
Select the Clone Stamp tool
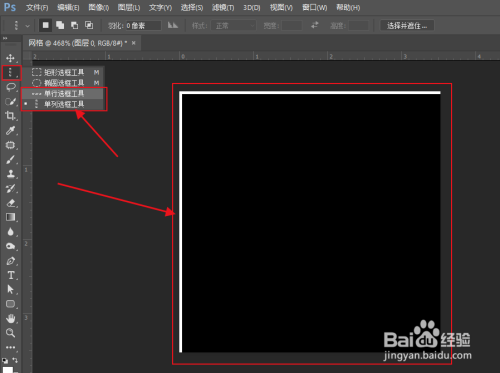tap(10, 174)
